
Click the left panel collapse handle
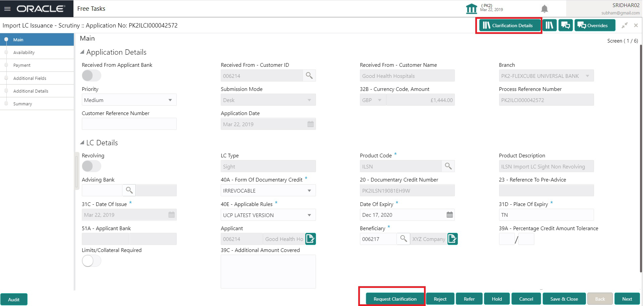point(76,171)
